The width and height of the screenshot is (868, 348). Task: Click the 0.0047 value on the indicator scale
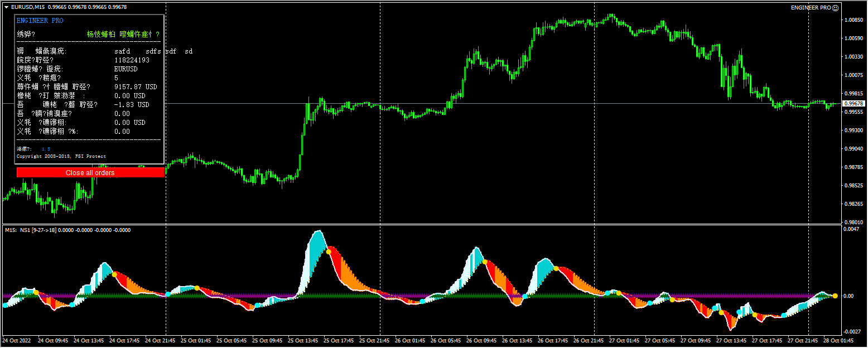[852, 229]
